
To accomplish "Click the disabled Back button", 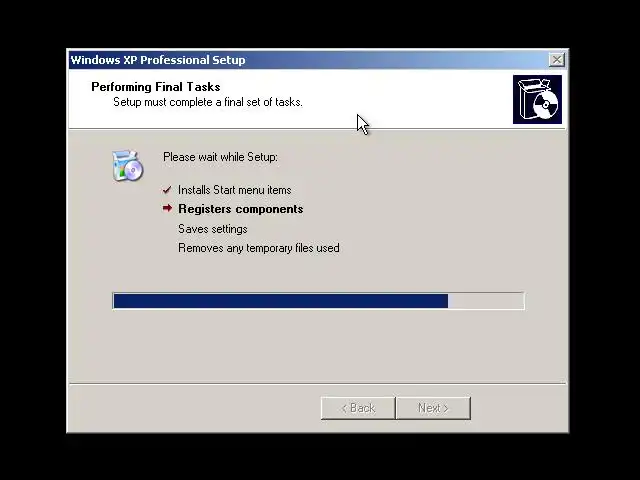I will 358,408.
